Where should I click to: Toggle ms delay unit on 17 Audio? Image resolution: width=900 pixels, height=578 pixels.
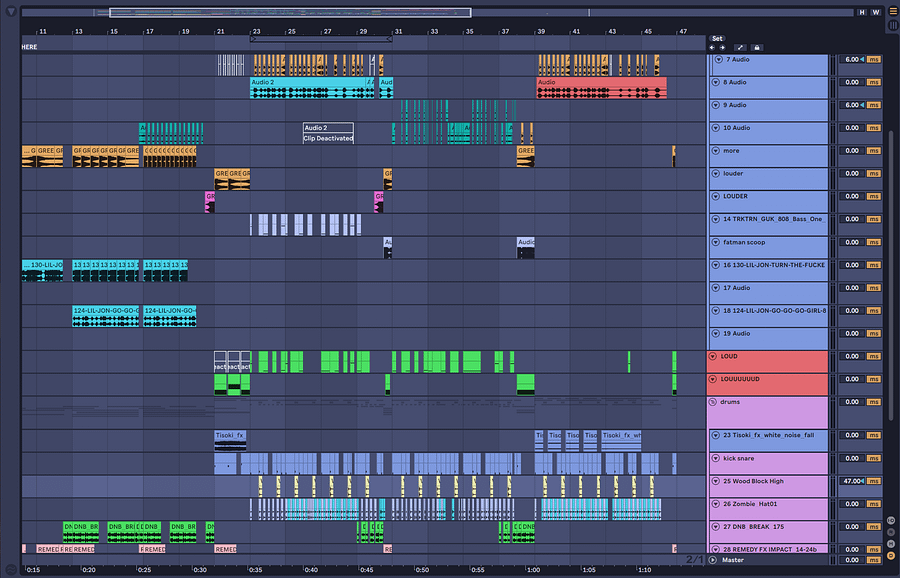(874, 288)
